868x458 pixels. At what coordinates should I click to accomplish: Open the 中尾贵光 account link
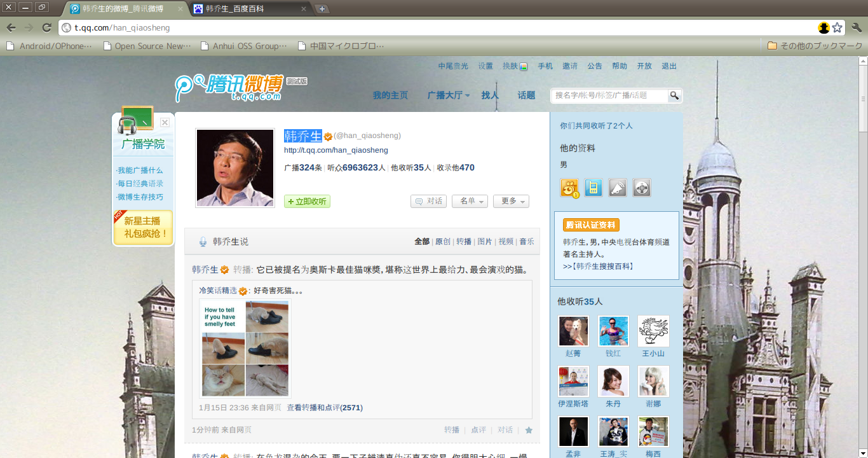coord(453,66)
